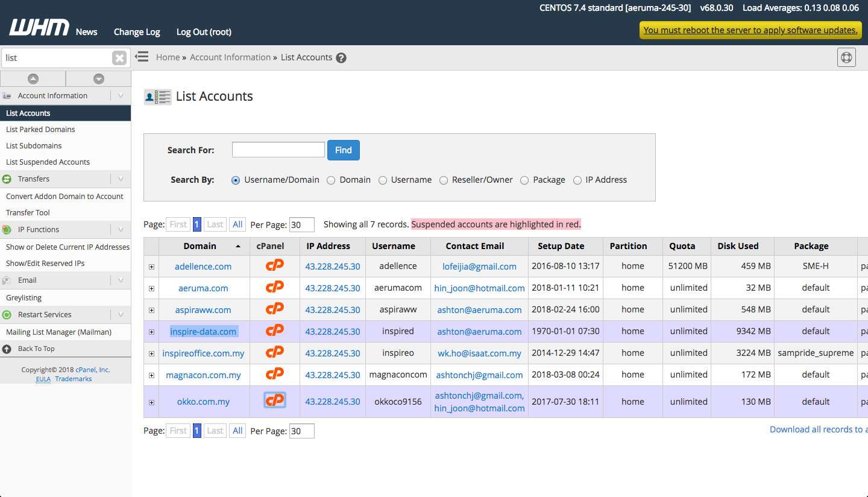Click the support lifebuoy icon
The width and height of the screenshot is (868, 497).
(846, 58)
